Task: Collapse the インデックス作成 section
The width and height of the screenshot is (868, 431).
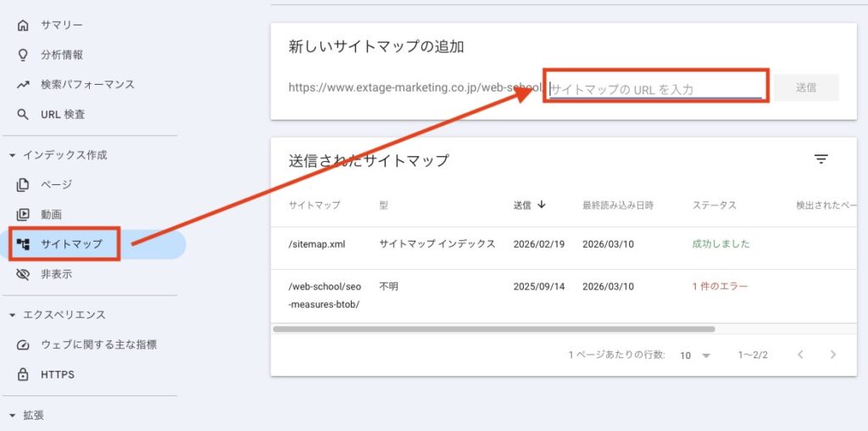Action: pos(13,155)
